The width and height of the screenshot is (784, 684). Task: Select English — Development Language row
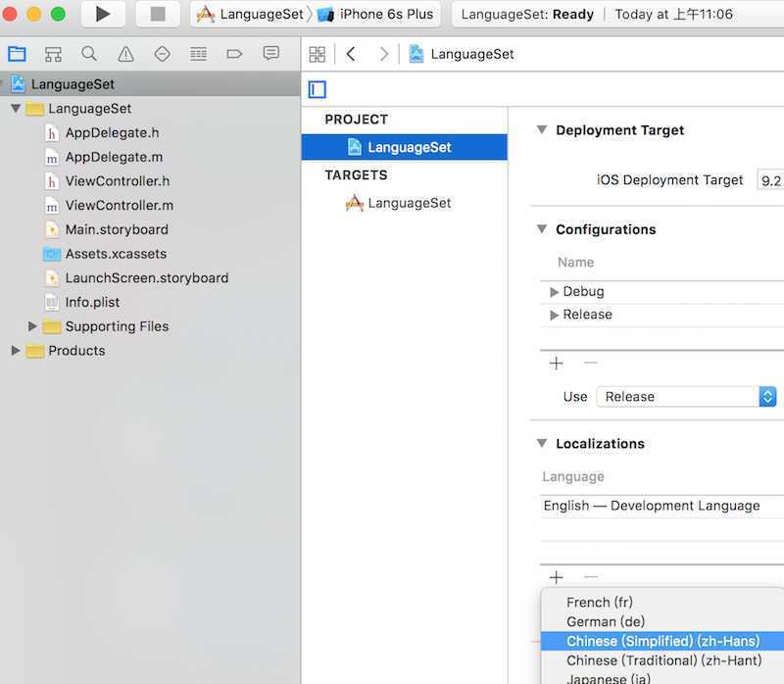pos(662,506)
